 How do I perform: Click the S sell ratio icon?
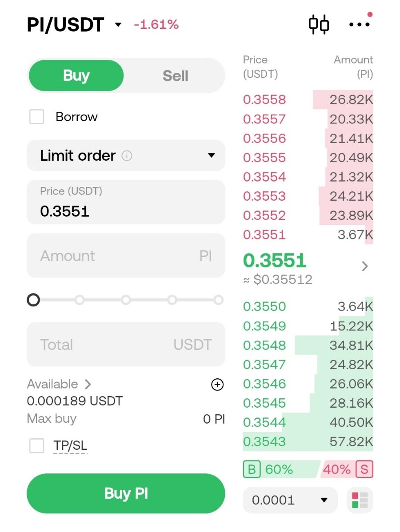(364, 469)
